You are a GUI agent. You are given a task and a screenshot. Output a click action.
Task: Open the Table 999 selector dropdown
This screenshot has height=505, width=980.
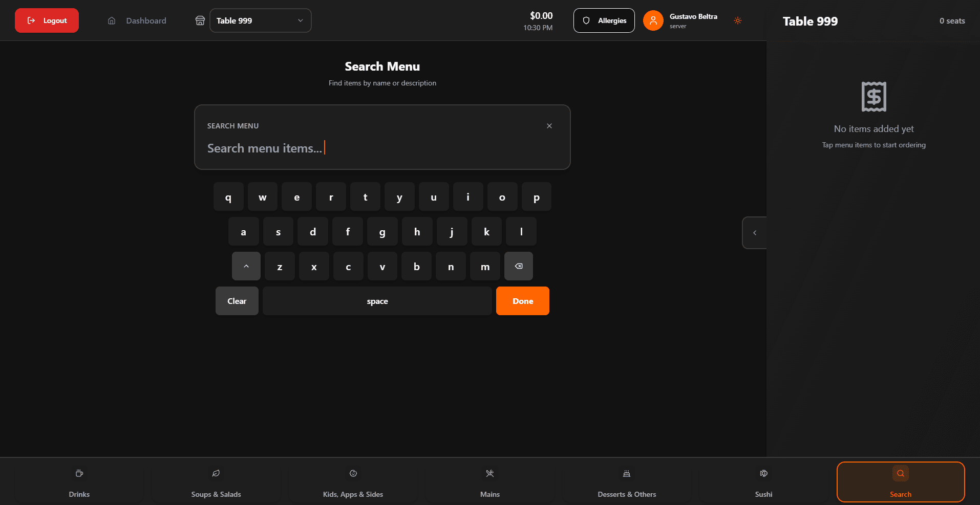tap(260, 20)
